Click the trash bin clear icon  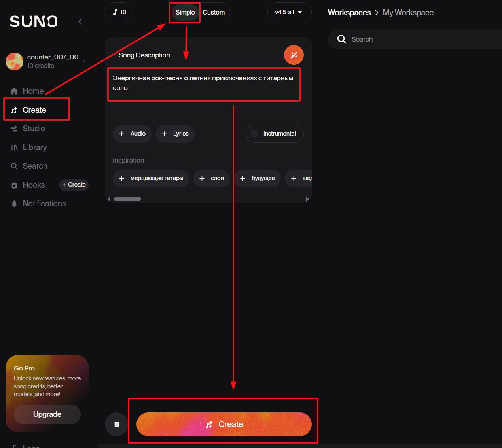pyautogui.click(x=116, y=424)
